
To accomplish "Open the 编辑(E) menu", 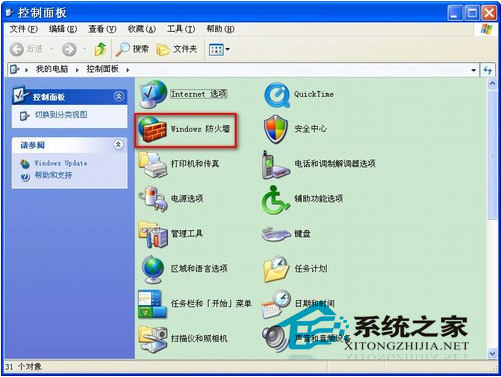I will [63, 29].
